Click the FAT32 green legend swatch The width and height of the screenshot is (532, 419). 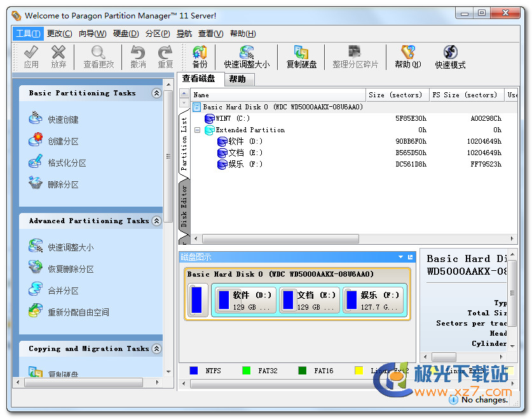tap(247, 371)
